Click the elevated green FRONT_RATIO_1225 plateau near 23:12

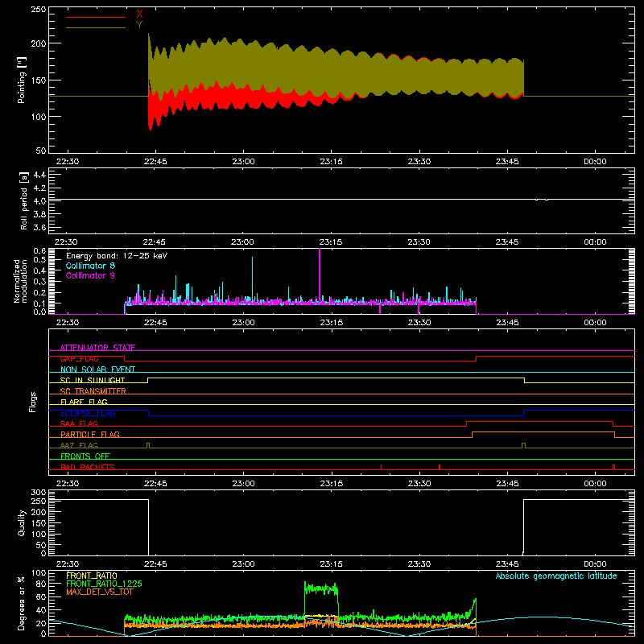tap(321, 589)
